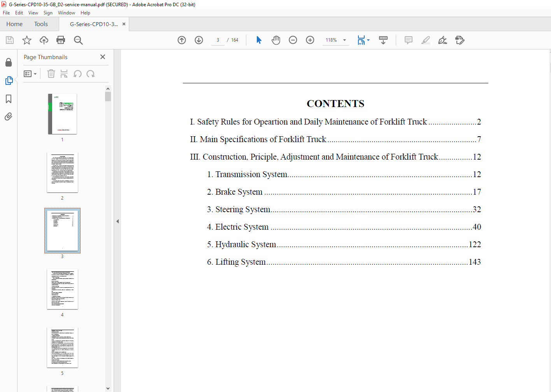Screen dimensions: 551x392
Task: Click the Save file icon
Action: pos(10,40)
